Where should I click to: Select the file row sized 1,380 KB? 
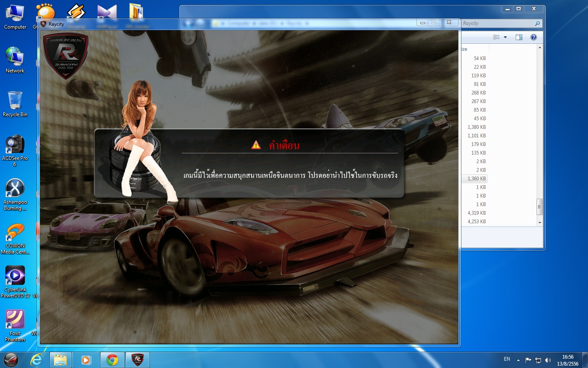pyautogui.click(x=474, y=127)
